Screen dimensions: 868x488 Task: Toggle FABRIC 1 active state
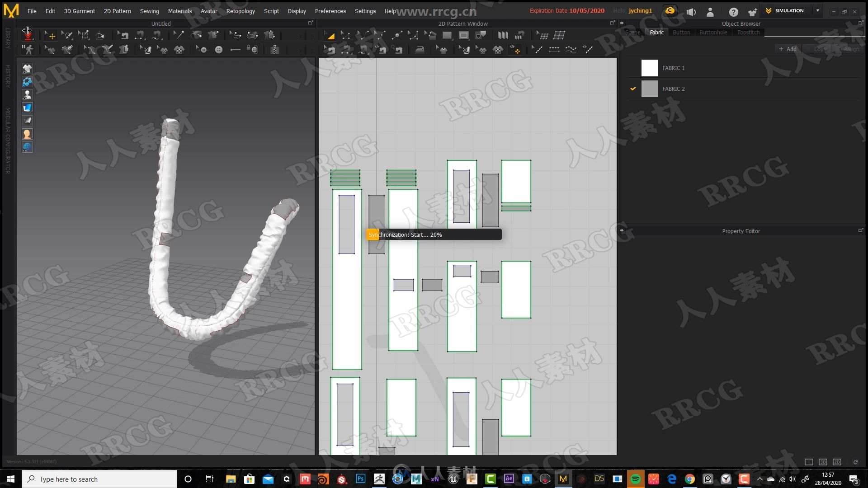click(634, 67)
